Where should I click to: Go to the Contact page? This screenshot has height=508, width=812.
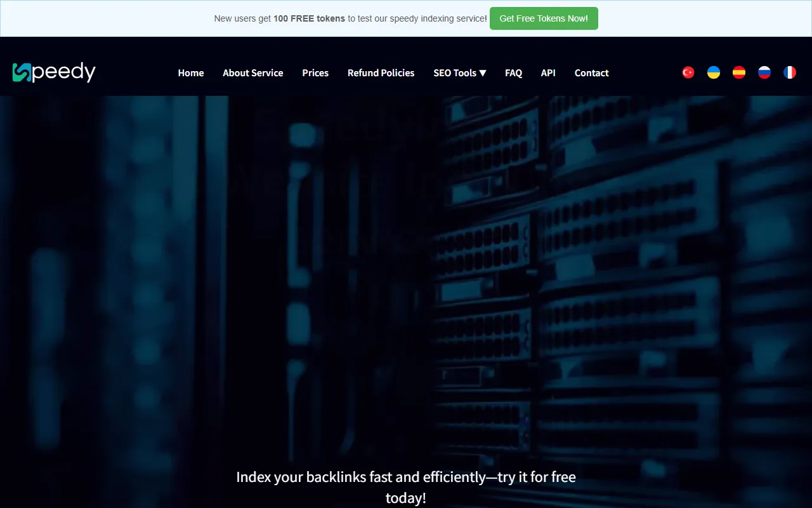[x=591, y=73]
